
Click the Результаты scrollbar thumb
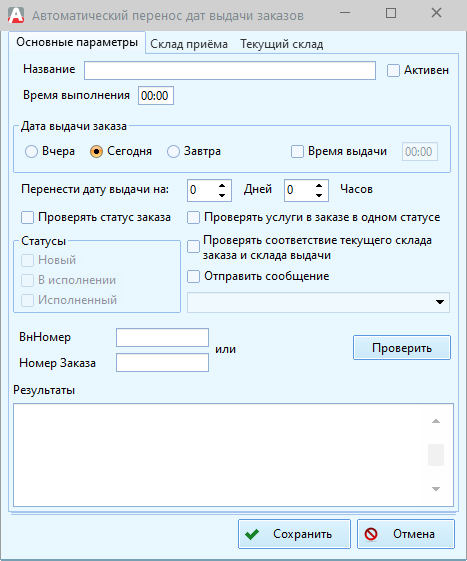coord(436,455)
